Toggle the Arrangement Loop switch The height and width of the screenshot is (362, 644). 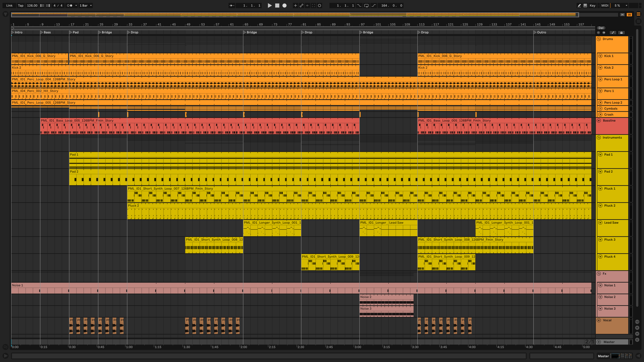[366, 6]
